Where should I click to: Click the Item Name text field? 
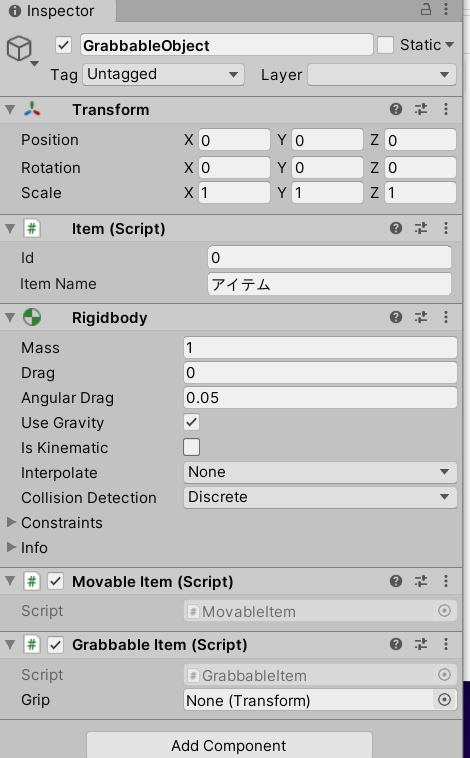(329, 284)
